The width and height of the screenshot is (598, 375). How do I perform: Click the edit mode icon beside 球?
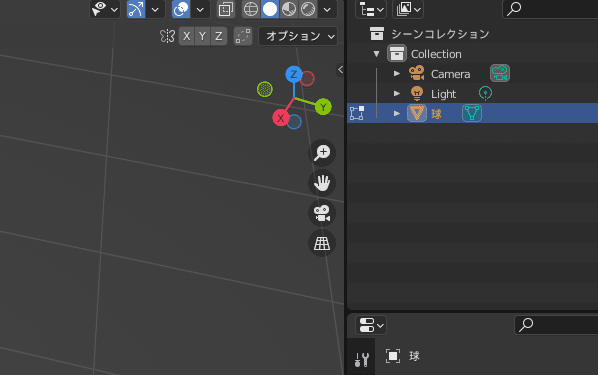(357, 113)
